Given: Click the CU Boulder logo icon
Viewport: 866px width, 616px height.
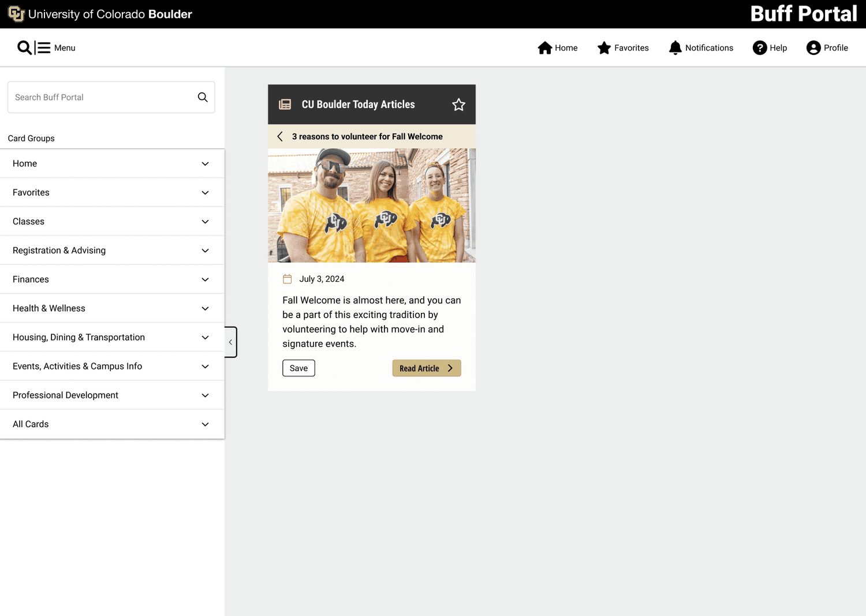Looking at the screenshot, I should 16,14.
